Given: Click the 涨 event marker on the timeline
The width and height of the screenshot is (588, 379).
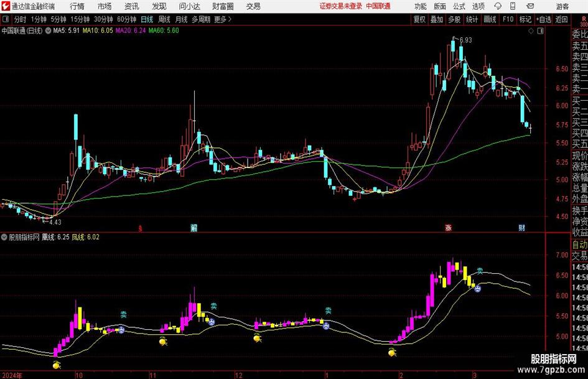Looking at the screenshot, I should point(448,228).
